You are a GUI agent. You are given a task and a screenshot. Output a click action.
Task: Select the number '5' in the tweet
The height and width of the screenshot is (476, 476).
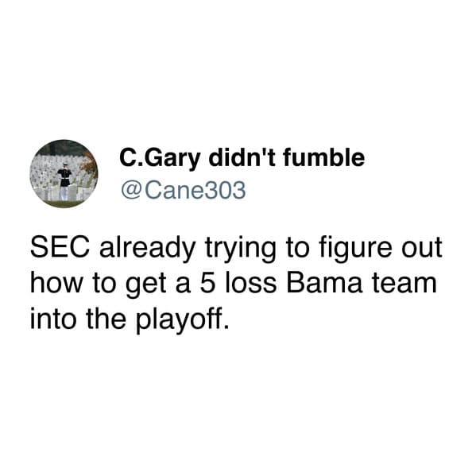tap(207, 283)
